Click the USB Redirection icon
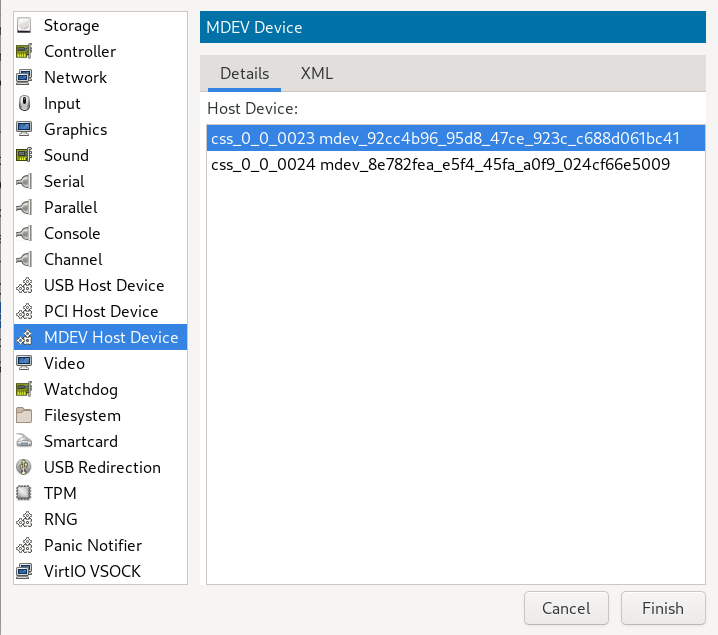This screenshot has height=635, width=718. 24,467
